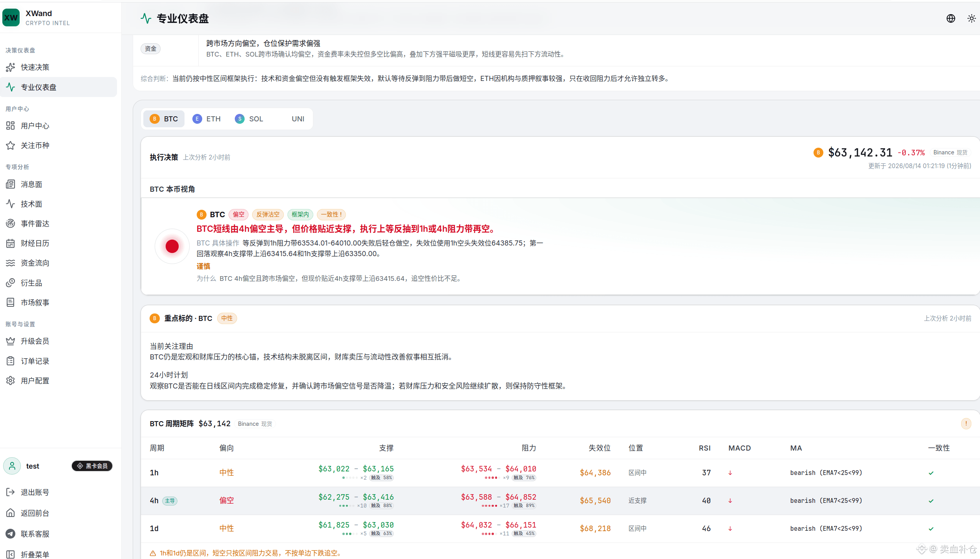Switch to the UNI coin tab
This screenshot has width=980, height=559.
291,119
